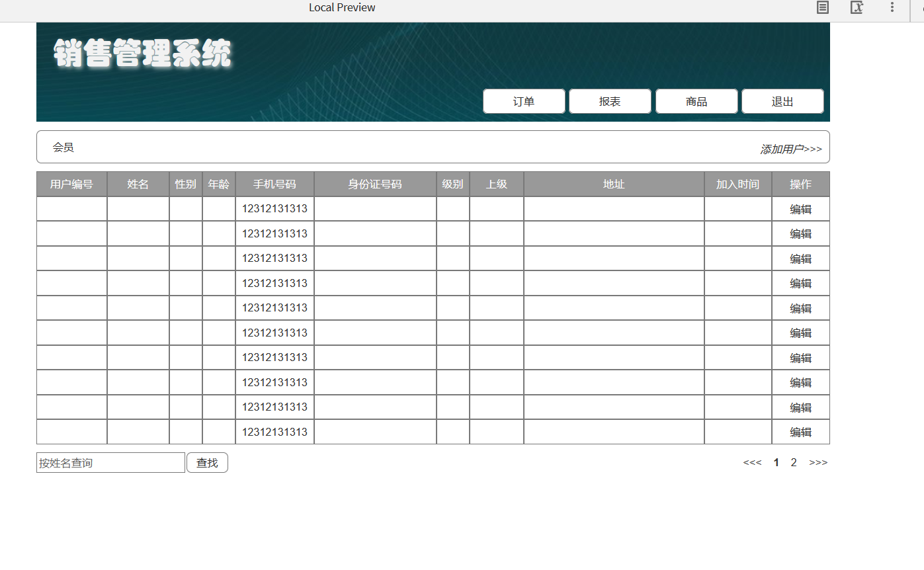The image size is (924, 570).
Task: Go to the 报表 reports section
Action: pyautogui.click(x=610, y=101)
